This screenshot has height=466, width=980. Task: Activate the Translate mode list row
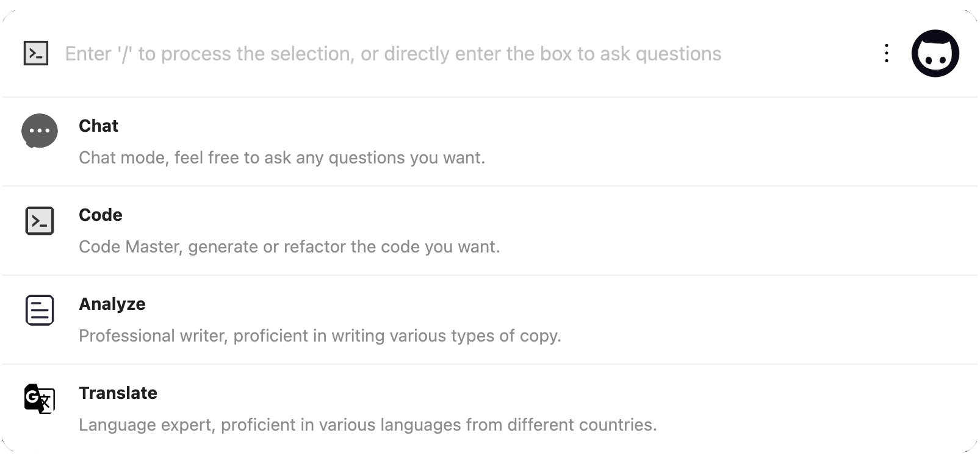pyautogui.click(x=490, y=409)
